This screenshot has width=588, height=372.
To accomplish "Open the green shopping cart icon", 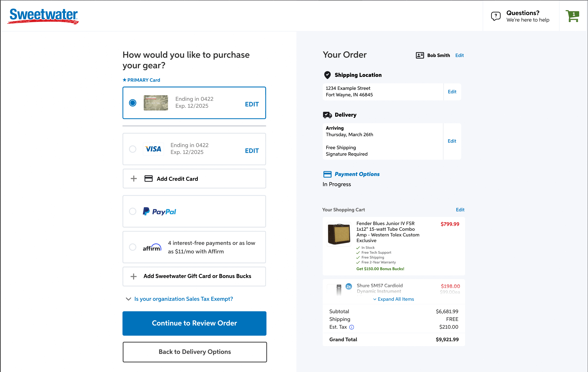I will (x=572, y=16).
